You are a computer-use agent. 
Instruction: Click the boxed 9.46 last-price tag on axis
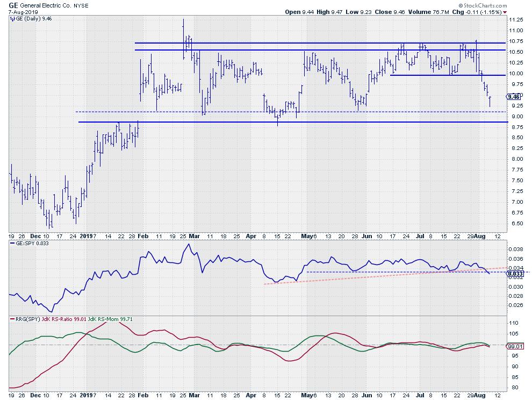click(x=514, y=97)
